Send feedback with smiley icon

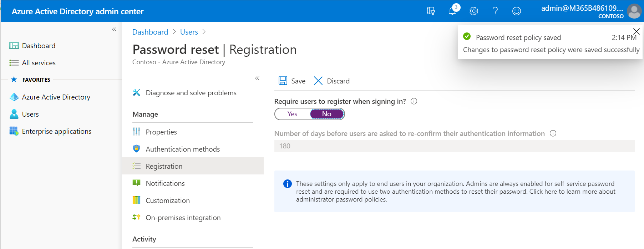[517, 11]
